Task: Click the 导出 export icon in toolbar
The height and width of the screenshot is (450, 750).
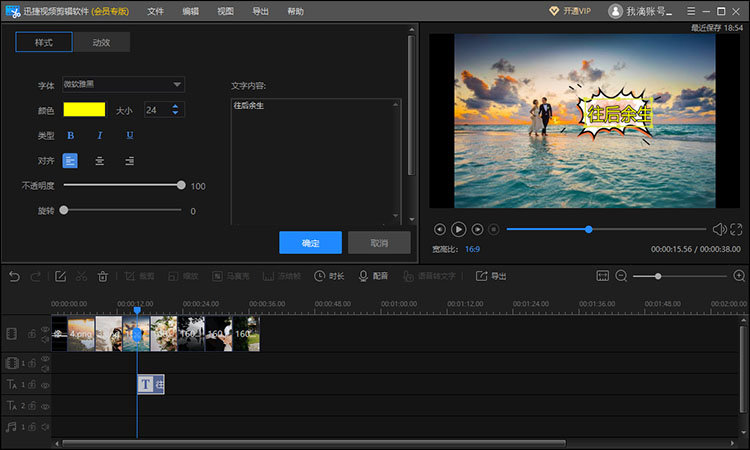Action: [491, 276]
